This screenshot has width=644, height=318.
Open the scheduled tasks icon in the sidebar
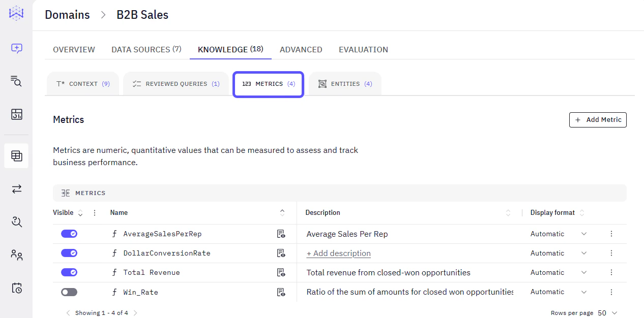(x=16, y=288)
